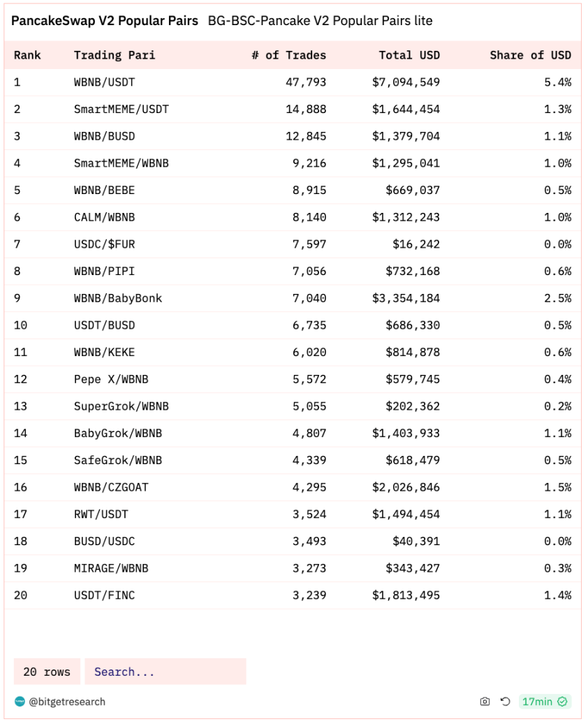
Task: Click the 17min refresh status badge
Action: pos(545,702)
